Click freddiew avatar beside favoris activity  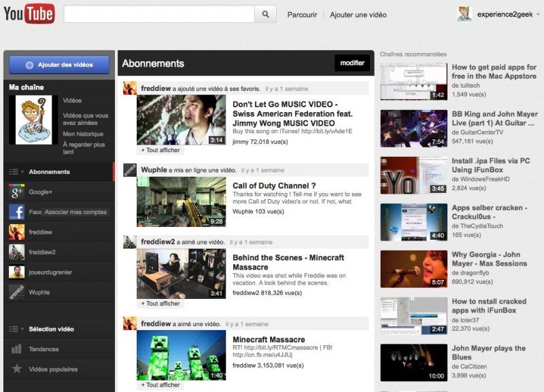[x=130, y=88]
